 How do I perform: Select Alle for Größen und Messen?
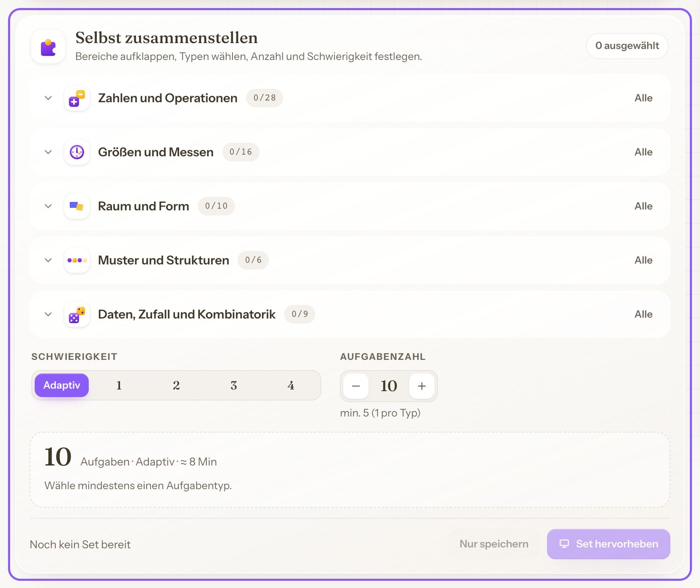(x=643, y=152)
